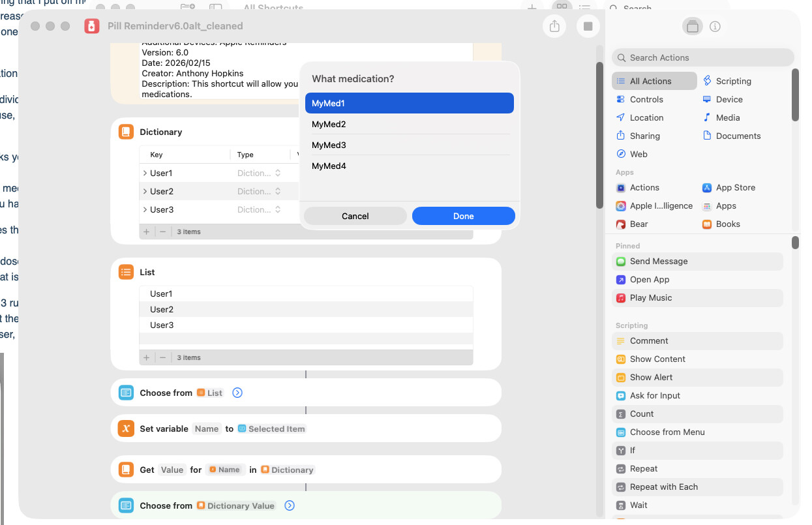
Task: Cancel the medication dialog
Action: tap(355, 217)
